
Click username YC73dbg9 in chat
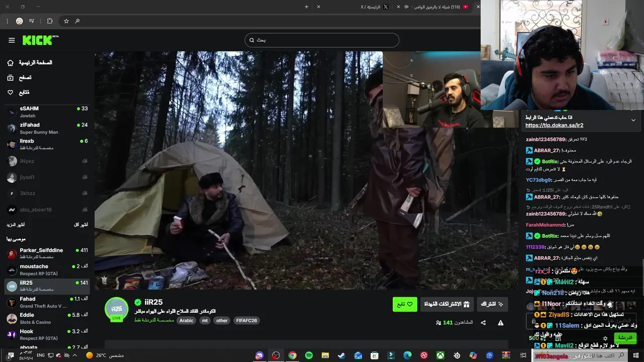(x=539, y=179)
